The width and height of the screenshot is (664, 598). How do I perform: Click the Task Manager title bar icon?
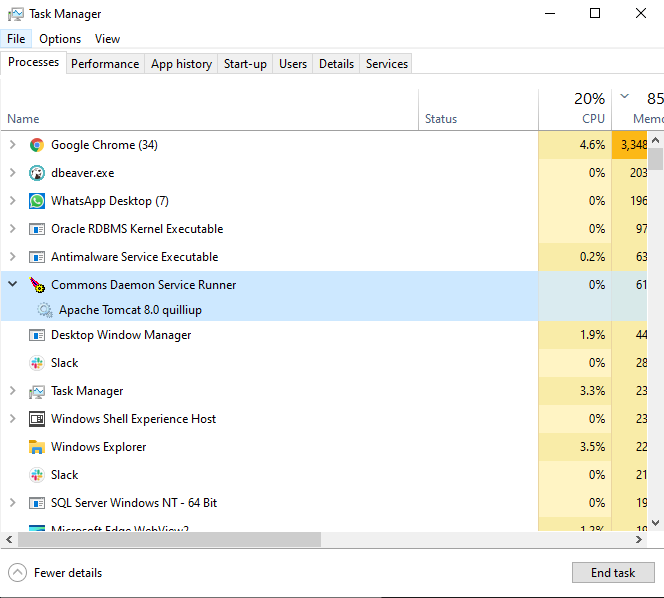tap(16, 14)
